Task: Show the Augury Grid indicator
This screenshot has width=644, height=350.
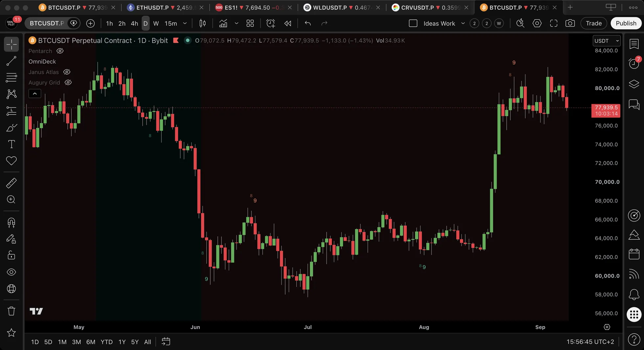Action: (x=68, y=82)
